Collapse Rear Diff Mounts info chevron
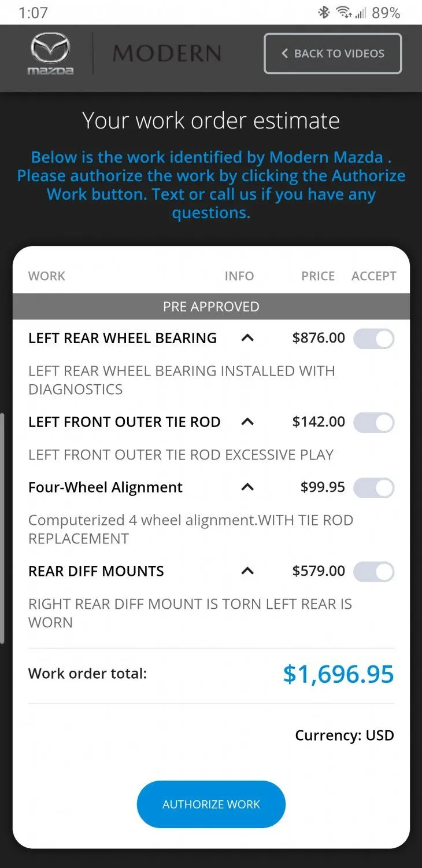Viewport: 422px width, 868px height. 247,571
